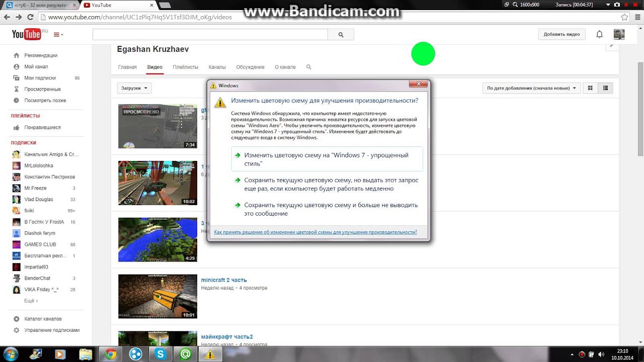
Task: Open Просмотренные history link
Action: [x=42, y=89]
